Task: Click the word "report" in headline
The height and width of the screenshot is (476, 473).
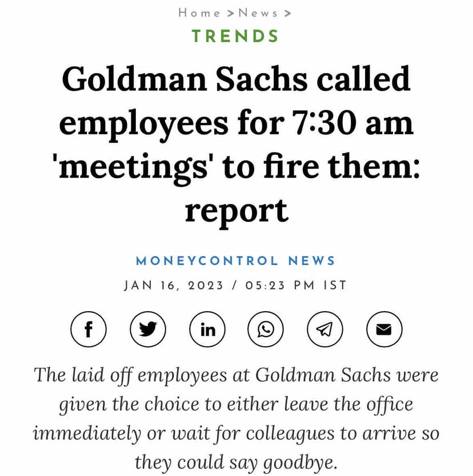Action: tap(235, 211)
